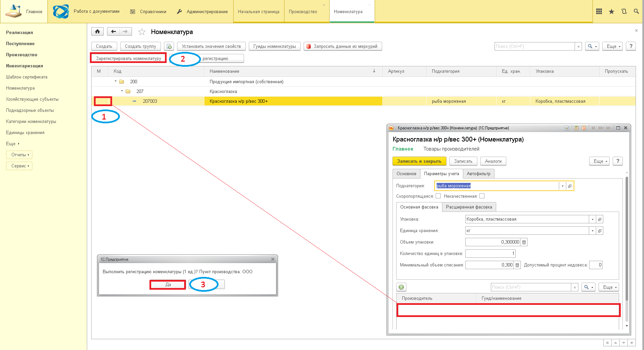The image size is (644, 350).
Task: Click the Работа с документами logo icon
Action: tap(61, 11)
